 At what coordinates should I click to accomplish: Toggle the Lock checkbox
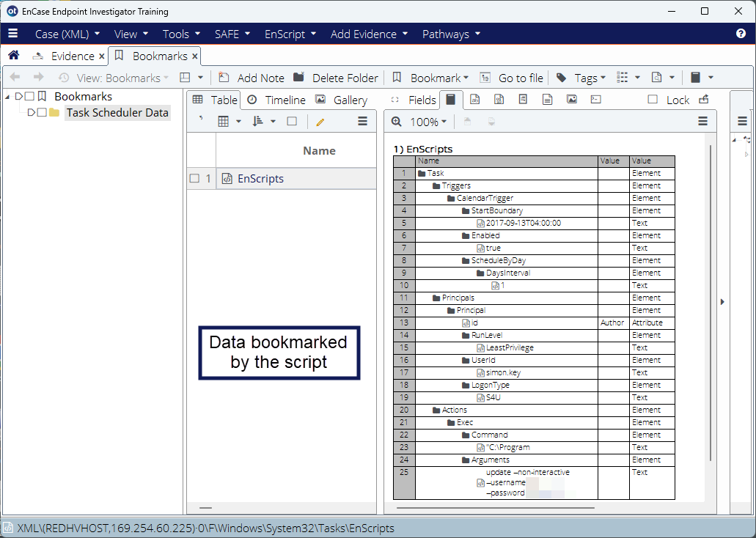coord(653,99)
